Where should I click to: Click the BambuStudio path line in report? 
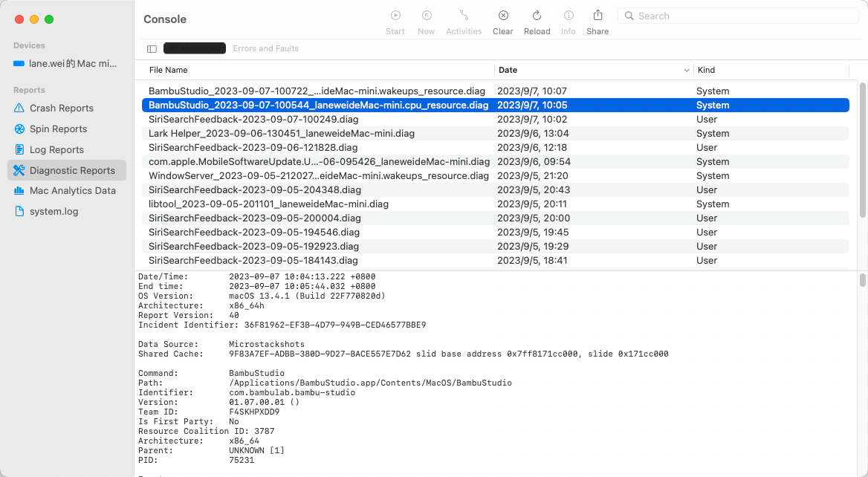pyautogui.click(x=370, y=383)
